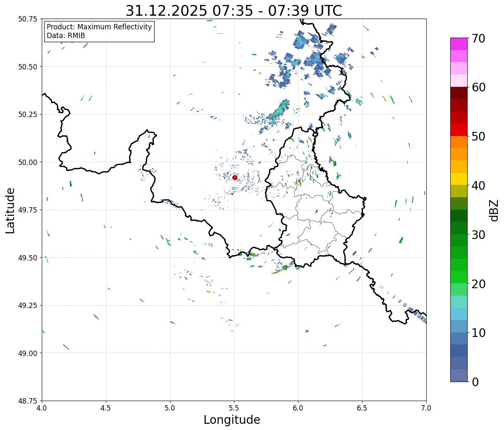Click the latitude tick label '49.00'
Image resolution: width=504 pixels, height=430 pixels.
[x=28, y=353]
